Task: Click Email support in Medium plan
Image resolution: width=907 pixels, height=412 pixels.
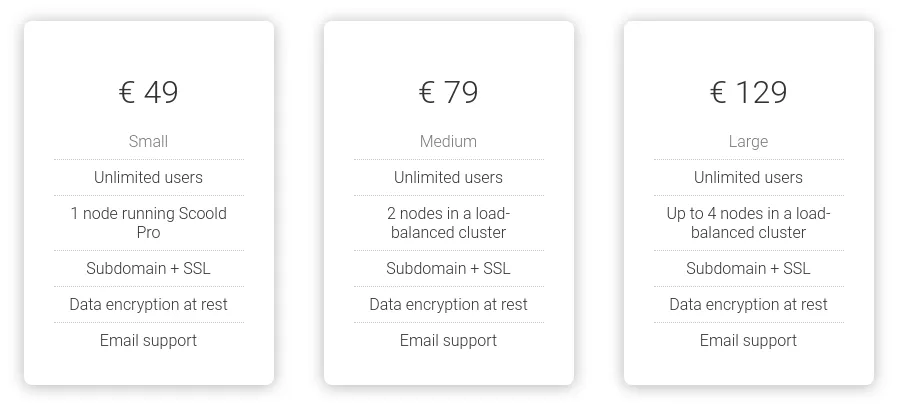Action: 448,340
